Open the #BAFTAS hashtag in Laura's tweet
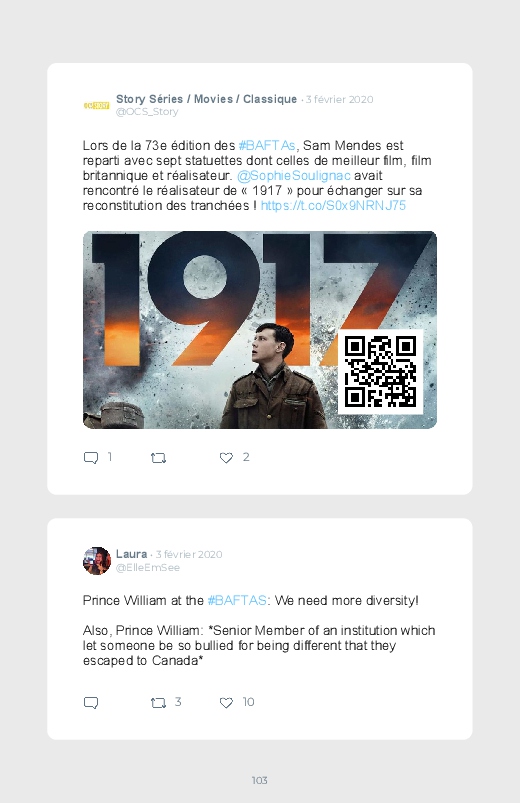520x803 pixels. click(x=237, y=600)
